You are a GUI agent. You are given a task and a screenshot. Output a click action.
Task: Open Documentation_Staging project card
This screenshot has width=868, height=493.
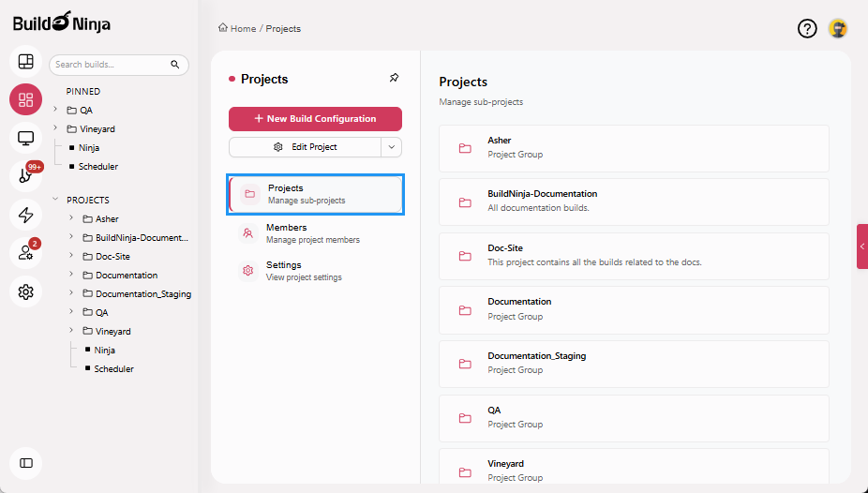634,364
